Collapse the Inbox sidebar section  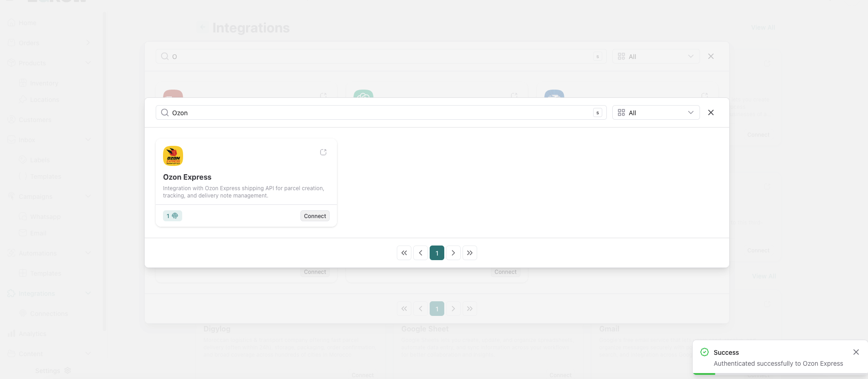pos(88,140)
